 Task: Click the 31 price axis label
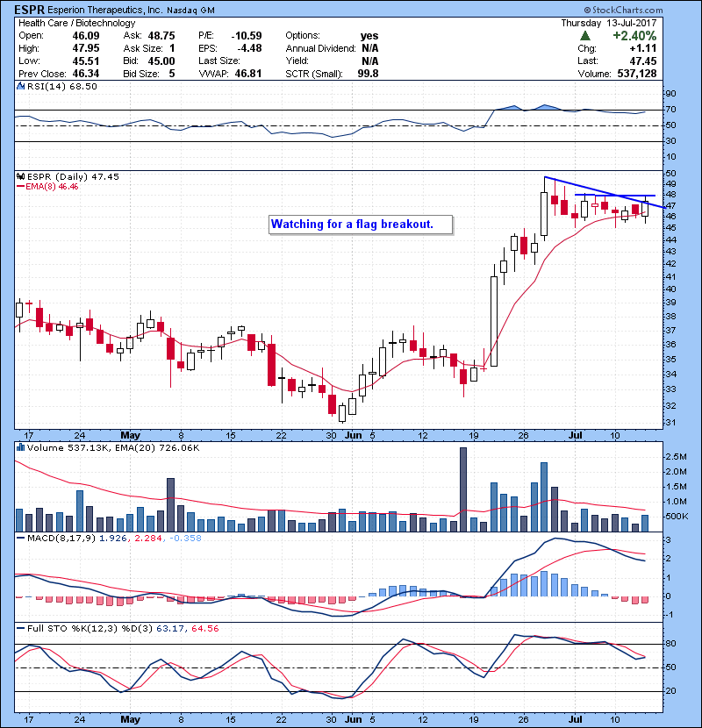[671, 423]
